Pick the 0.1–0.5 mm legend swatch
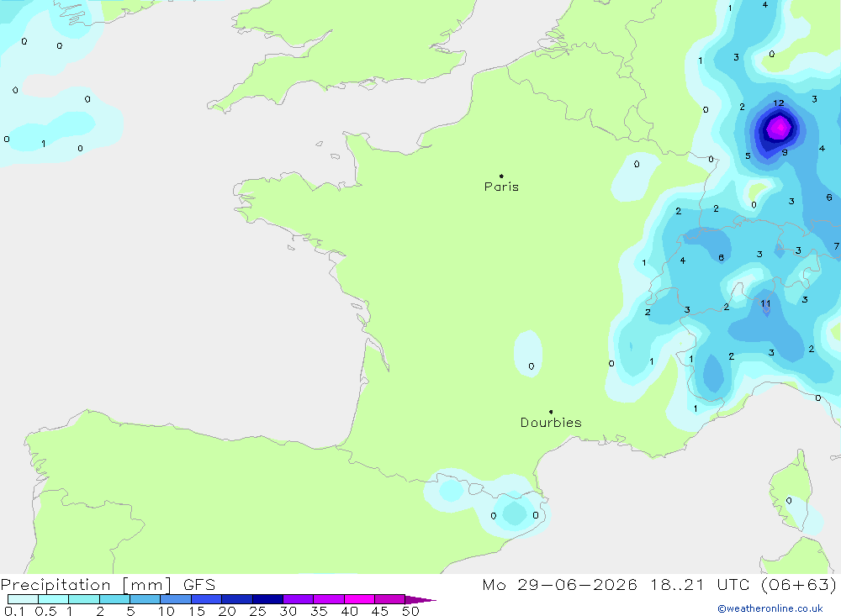Screen dimensions: 841x616 click(x=23, y=599)
